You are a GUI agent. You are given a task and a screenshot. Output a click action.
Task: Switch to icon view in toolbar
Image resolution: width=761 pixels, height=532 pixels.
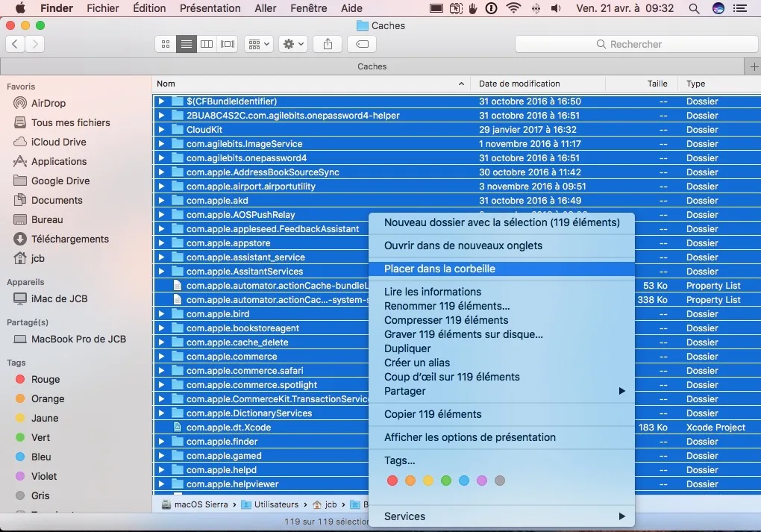(x=166, y=44)
